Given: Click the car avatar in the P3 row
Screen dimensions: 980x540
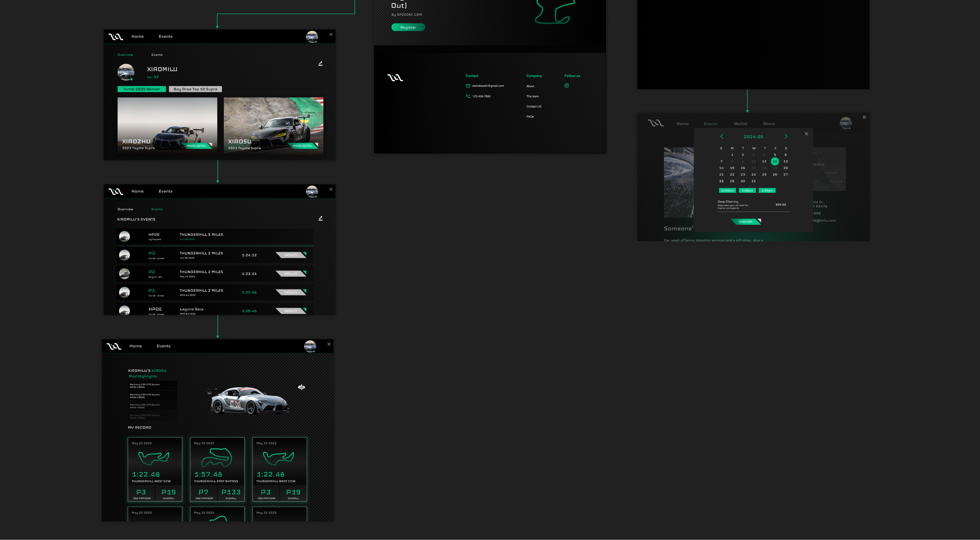Looking at the screenshot, I should pyautogui.click(x=124, y=255).
